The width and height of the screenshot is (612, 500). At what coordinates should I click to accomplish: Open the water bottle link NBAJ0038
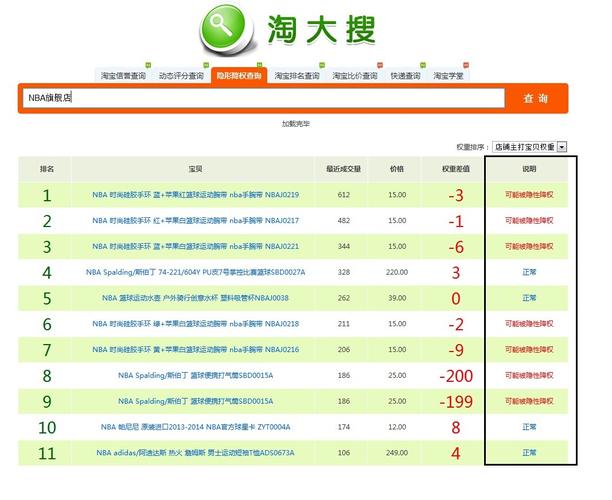pyautogui.click(x=196, y=298)
